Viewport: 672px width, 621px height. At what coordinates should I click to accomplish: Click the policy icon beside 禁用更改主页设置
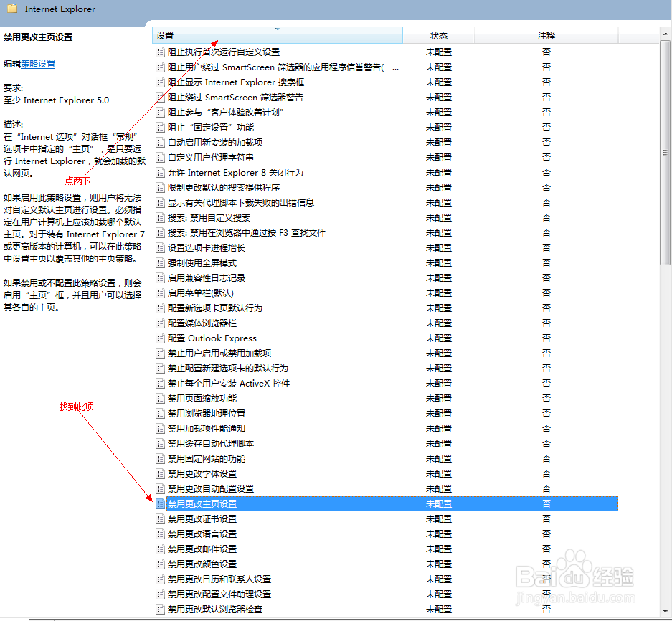coord(160,504)
